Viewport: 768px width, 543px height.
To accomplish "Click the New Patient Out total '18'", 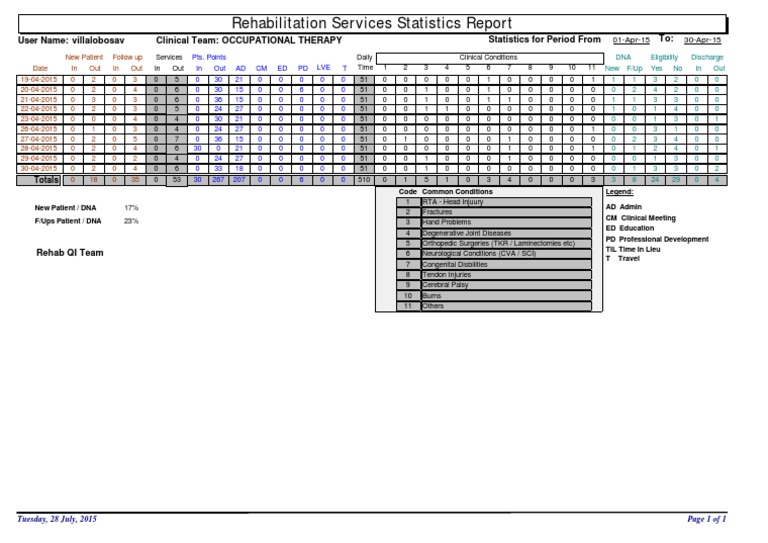I will pos(94,180).
